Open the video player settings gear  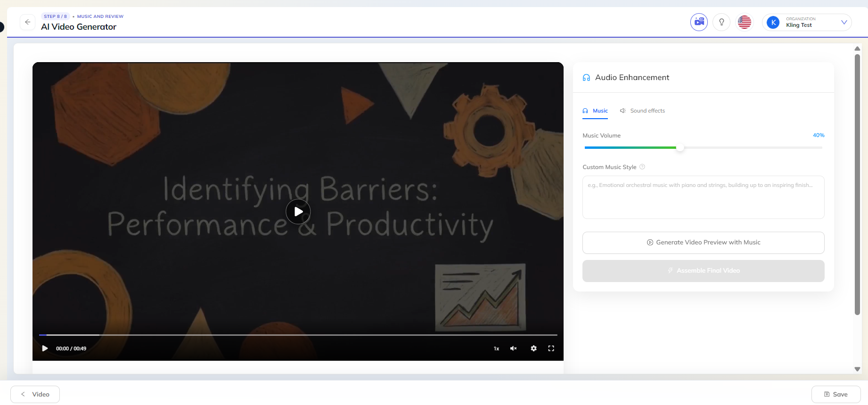(x=533, y=348)
